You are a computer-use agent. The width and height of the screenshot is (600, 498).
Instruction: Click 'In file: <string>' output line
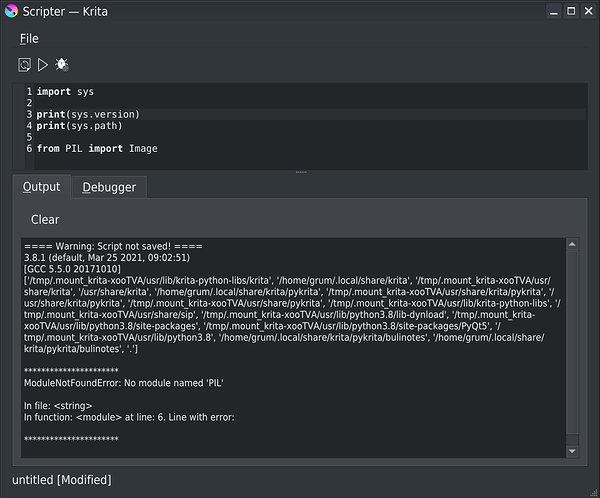click(58, 406)
